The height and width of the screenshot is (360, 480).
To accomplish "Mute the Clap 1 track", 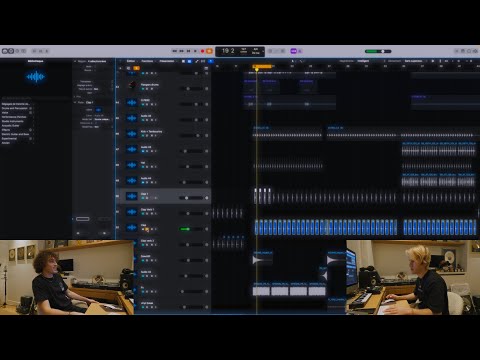I will coord(143,198).
